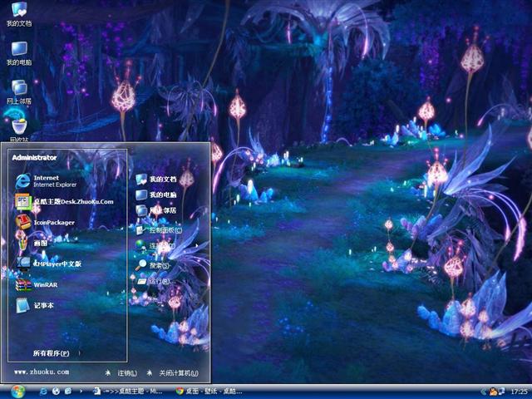
Task: Open 运行(R)... in Start menu
Action: 156,281
